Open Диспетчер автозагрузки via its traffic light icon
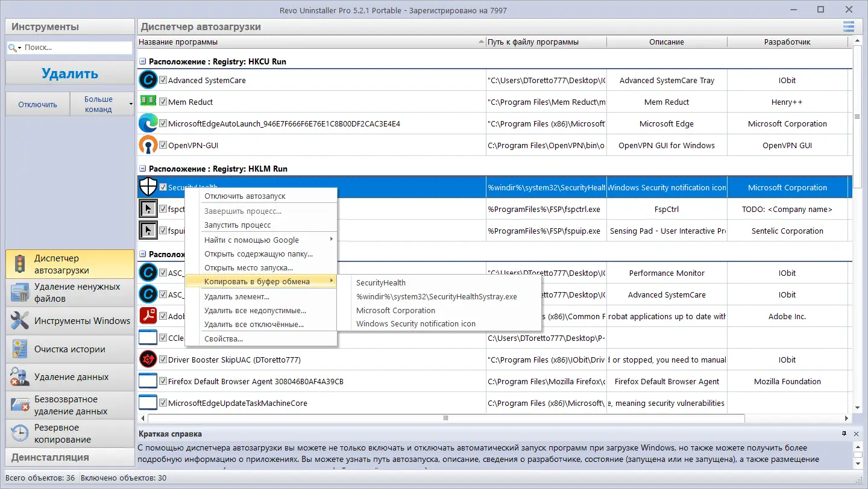Viewport: 868px width, 489px height. [20, 264]
